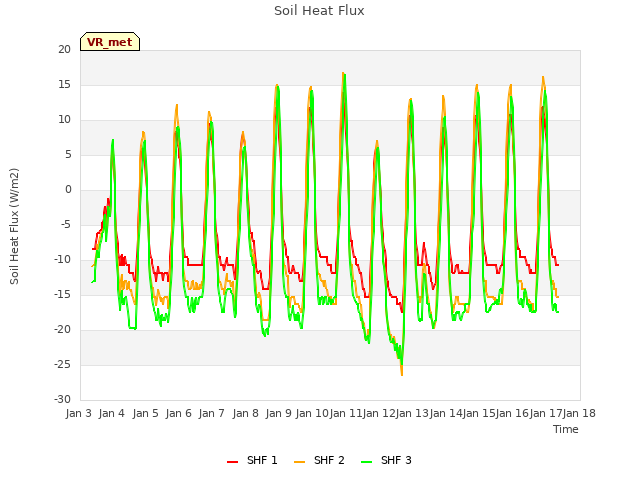Select the VR_met annotation label
Screen dimensions: 640x480
(110, 42)
